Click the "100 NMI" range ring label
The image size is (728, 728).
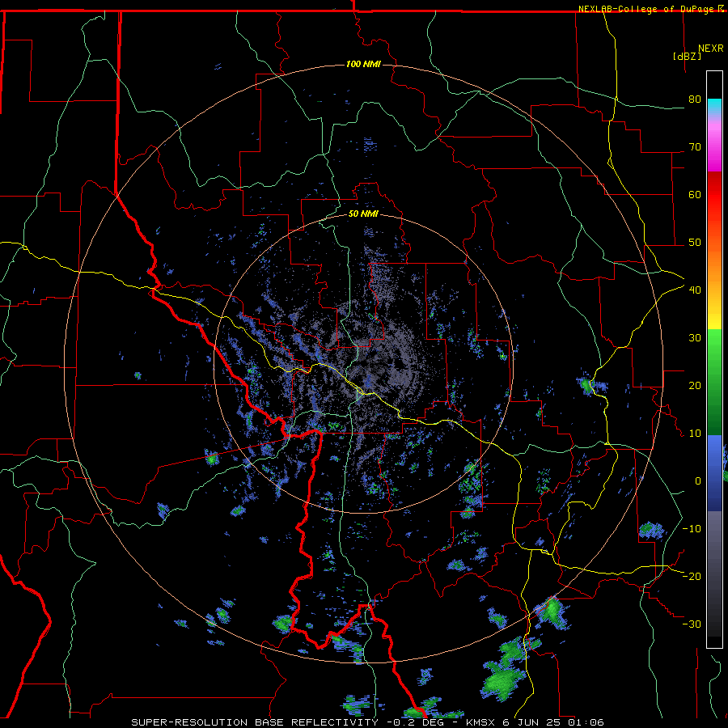(363, 64)
